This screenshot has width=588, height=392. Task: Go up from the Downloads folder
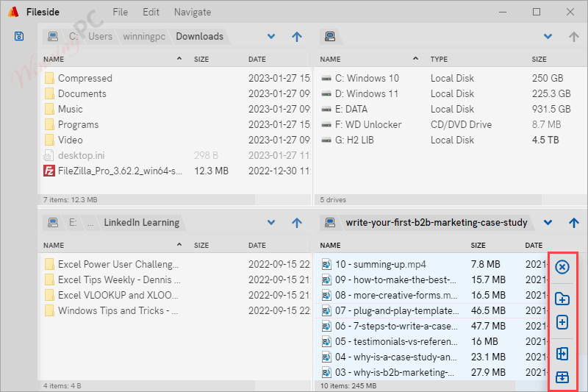click(x=297, y=36)
